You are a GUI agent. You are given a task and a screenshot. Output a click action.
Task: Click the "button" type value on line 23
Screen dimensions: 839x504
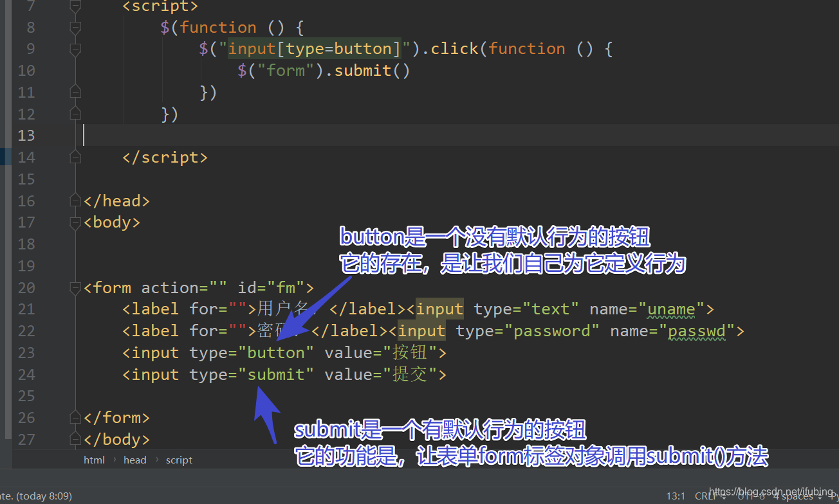point(276,353)
